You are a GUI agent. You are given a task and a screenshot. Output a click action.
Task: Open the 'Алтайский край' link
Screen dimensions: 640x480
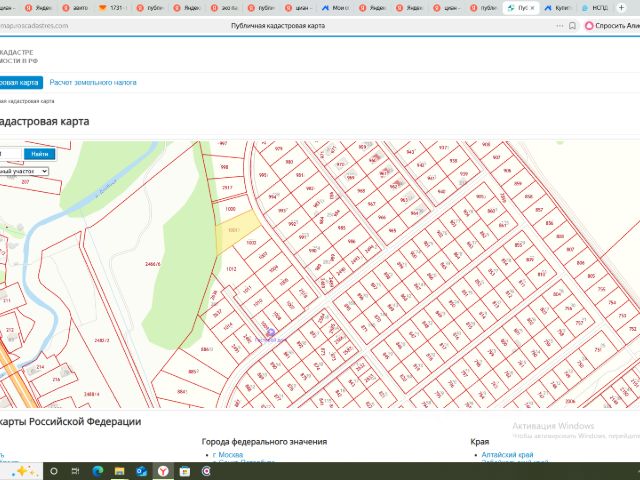[x=507, y=455]
